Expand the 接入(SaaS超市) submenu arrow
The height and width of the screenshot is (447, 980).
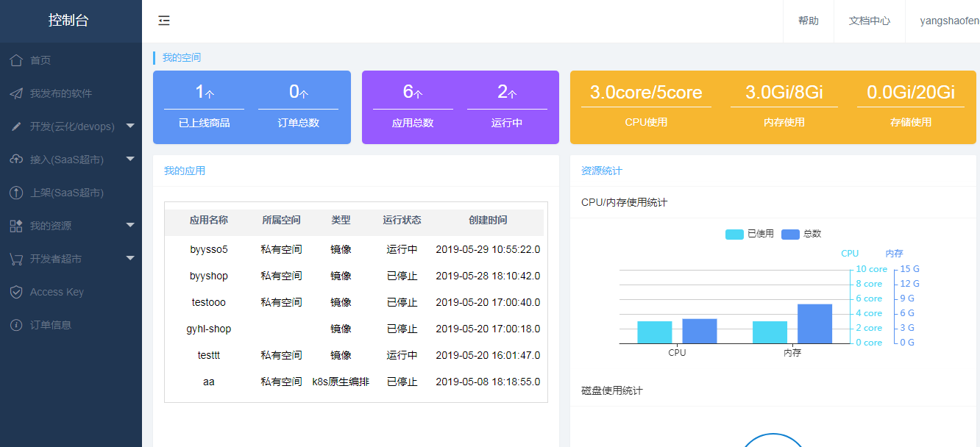click(x=130, y=159)
